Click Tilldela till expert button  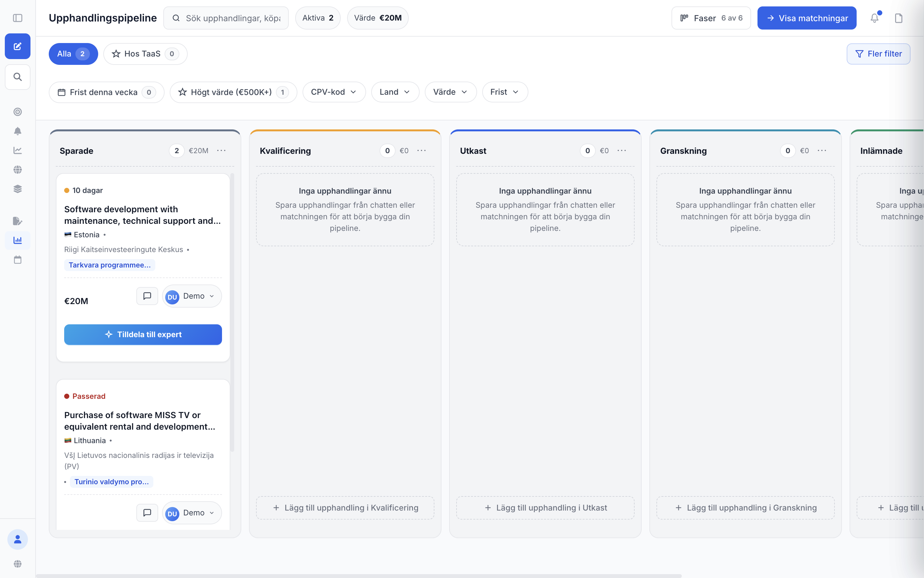coord(143,335)
